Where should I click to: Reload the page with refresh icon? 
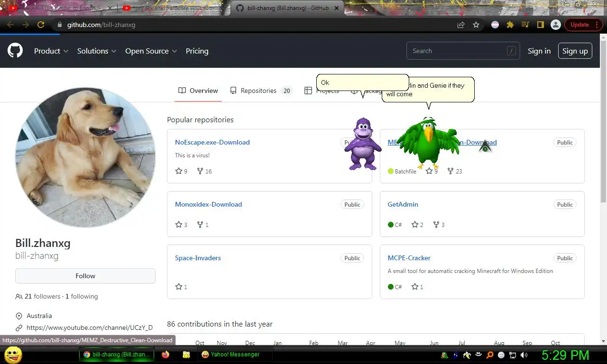pyautogui.click(x=41, y=25)
